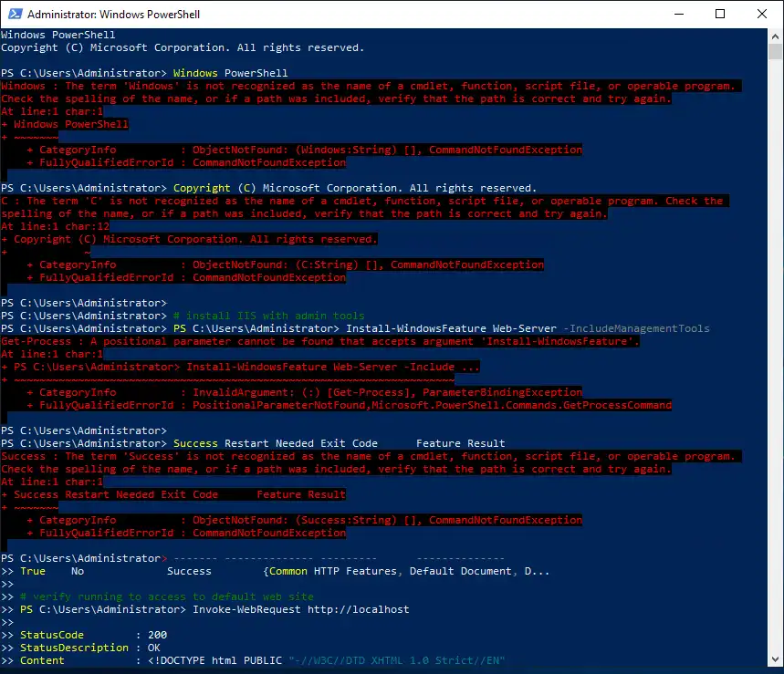Click 'Invoke-WebRequest http://localhost' command

(x=300, y=609)
